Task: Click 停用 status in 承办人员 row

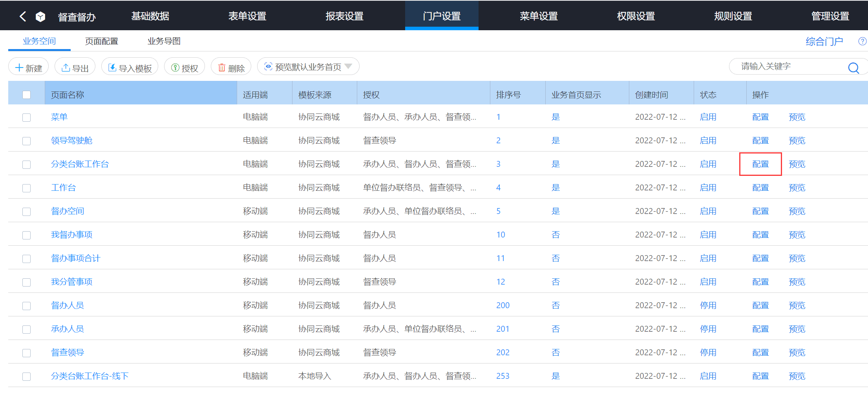Action: (x=708, y=329)
